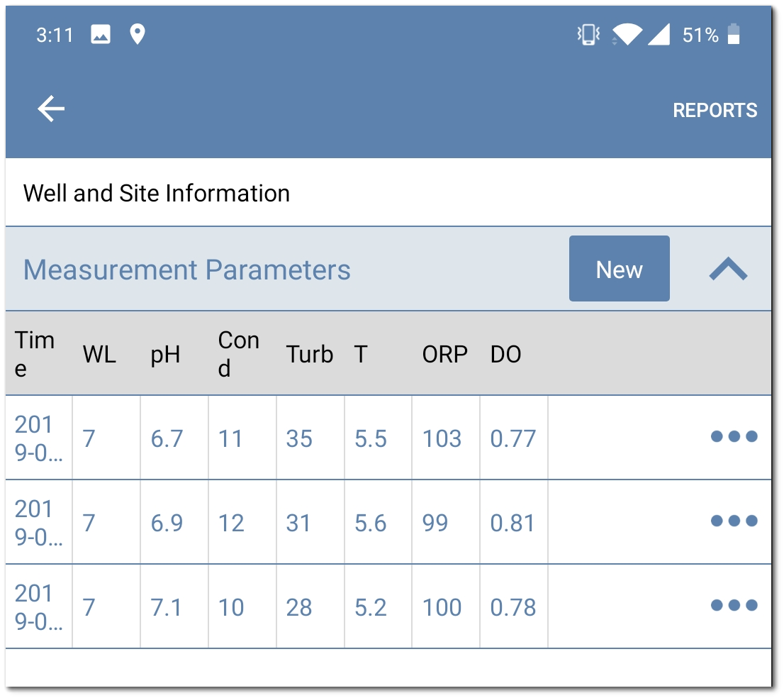The height and width of the screenshot is (698, 784).
Task: Open the three-dot menu for the first measurement row
Action: [x=733, y=438]
